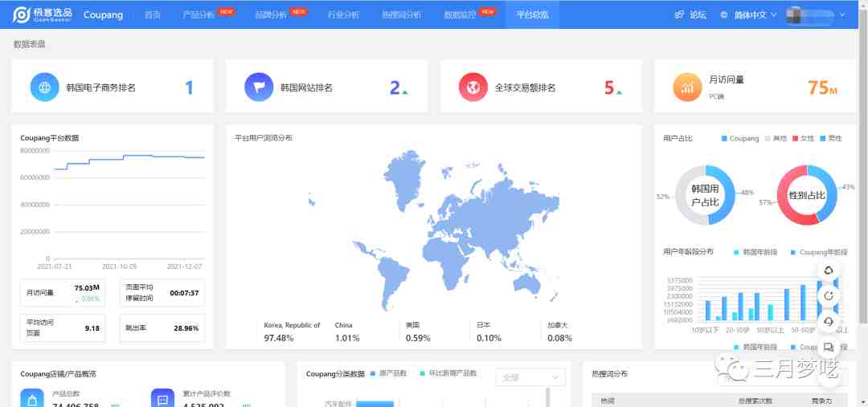Click the 韩国用户占比 donut chart
Viewport: 868px width, 407px height.
(x=706, y=195)
